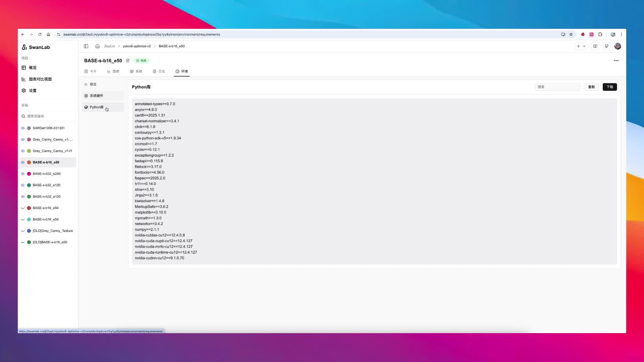The height and width of the screenshot is (362, 644).
Task: Expand the [OLD]Grey_Canny_Texture experiment group
Action: point(22,231)
